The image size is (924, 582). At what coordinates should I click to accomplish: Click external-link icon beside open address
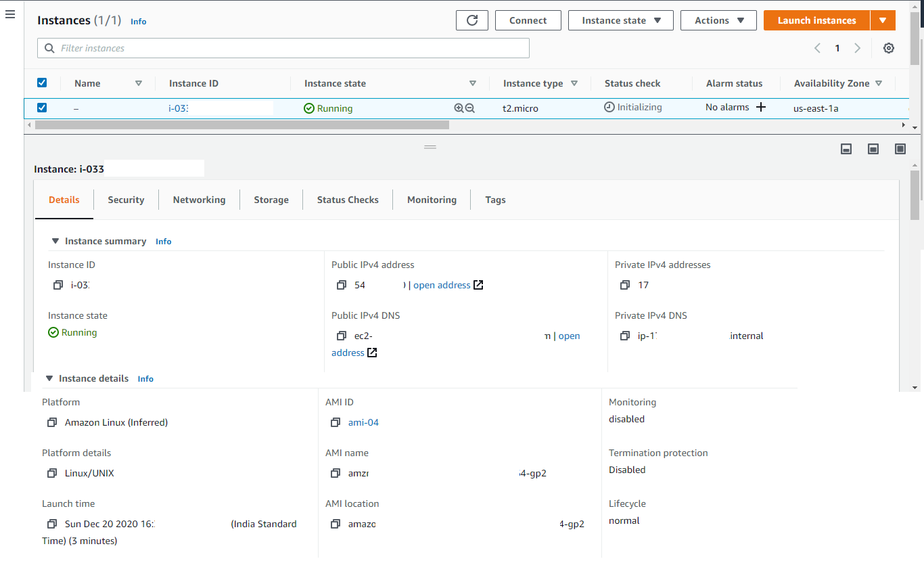pyautogui.click(x=478, y=285)
